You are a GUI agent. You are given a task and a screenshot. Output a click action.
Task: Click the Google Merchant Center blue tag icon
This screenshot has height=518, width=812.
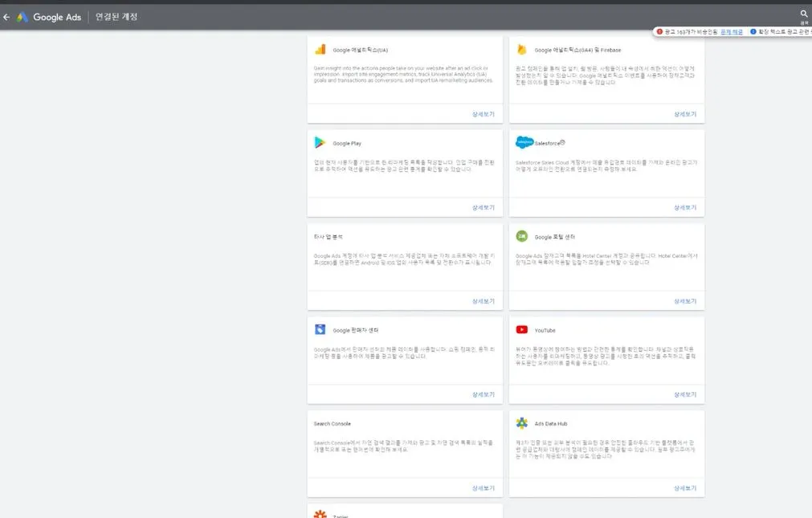pos(320,329)
